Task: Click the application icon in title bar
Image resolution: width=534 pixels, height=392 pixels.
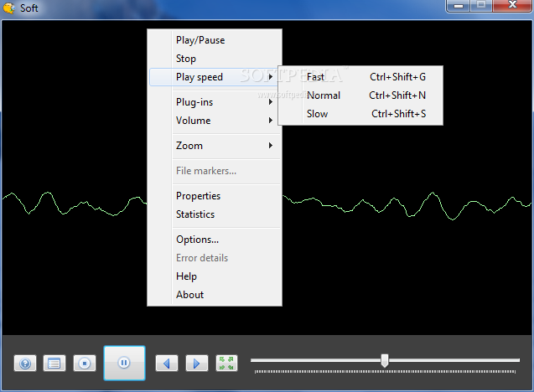Action: [9, 8]
